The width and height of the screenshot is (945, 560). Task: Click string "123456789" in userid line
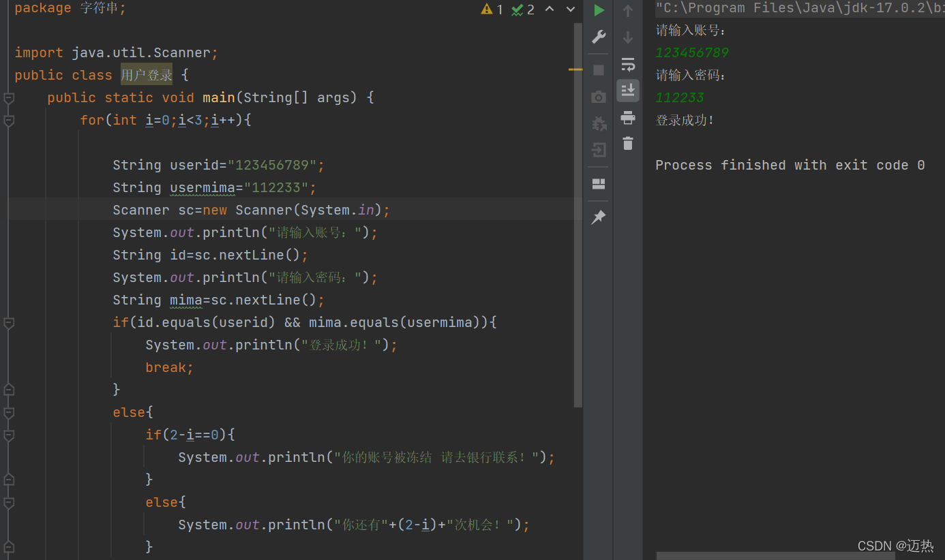pos(276,165)
